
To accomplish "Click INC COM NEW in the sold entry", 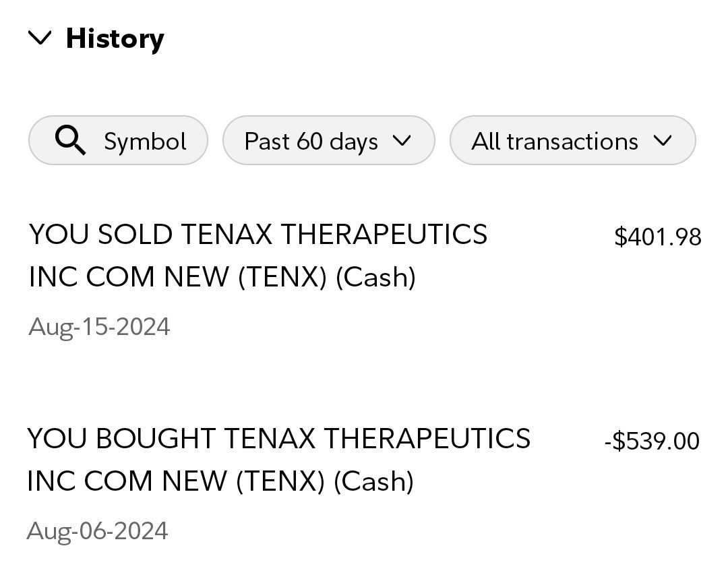I will [129, 277].
